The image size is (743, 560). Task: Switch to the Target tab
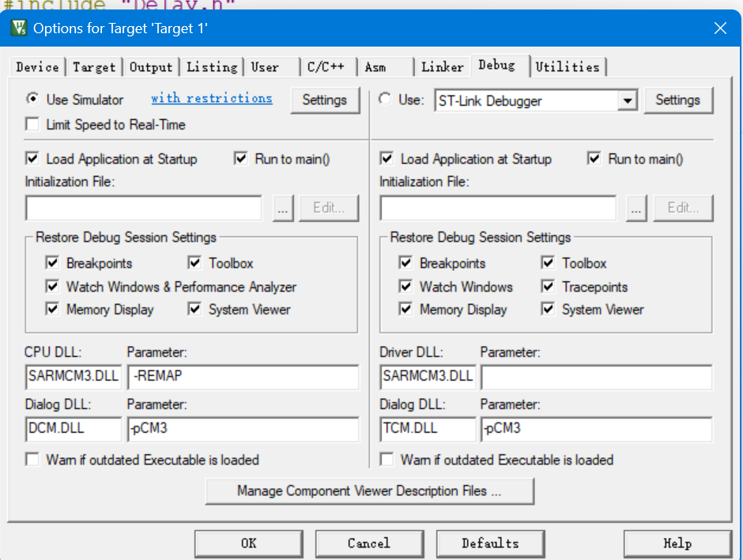94,67
